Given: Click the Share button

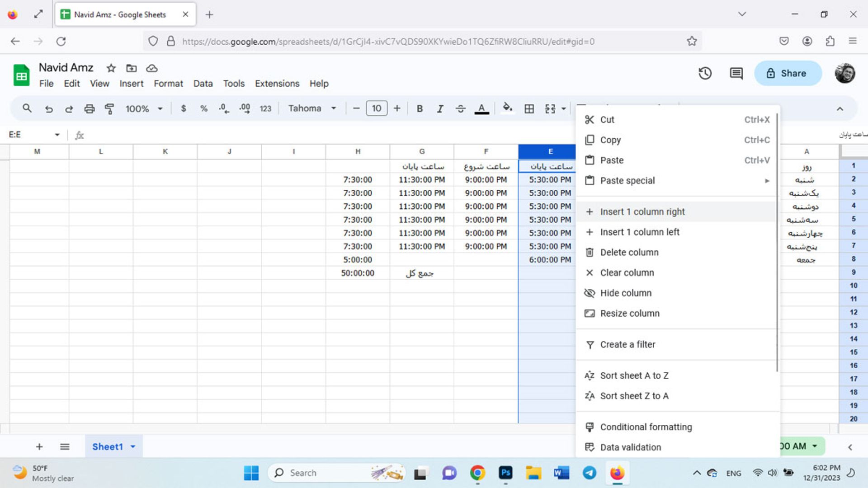Looking at the screenshot, I should (787, 73).
